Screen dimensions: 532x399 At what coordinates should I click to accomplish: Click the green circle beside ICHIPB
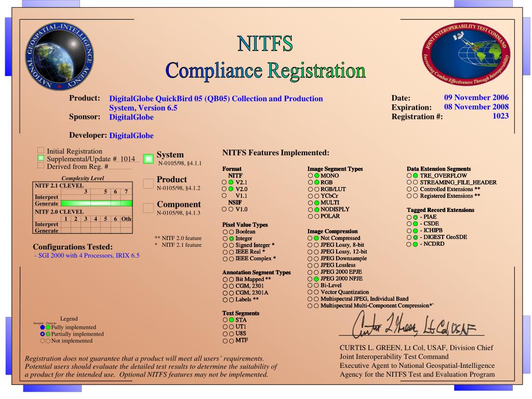pyautogui.click(x=415, y=231)
